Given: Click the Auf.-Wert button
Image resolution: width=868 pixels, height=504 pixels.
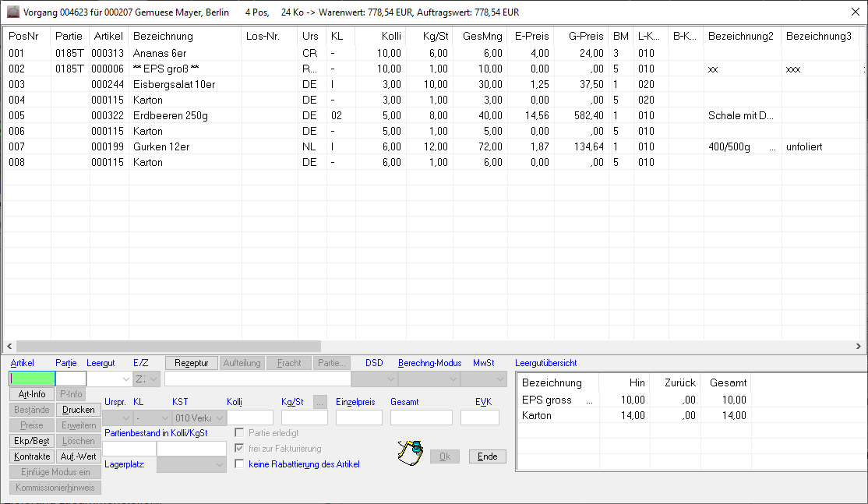Looking at the screenshot, I should [x=79, y=456].
